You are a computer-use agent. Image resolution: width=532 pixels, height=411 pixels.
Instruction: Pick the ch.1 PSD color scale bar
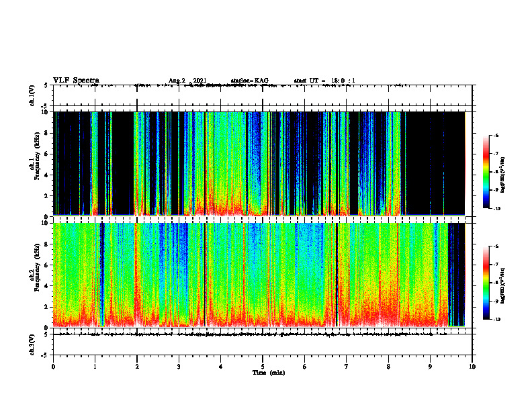[486, 172]
